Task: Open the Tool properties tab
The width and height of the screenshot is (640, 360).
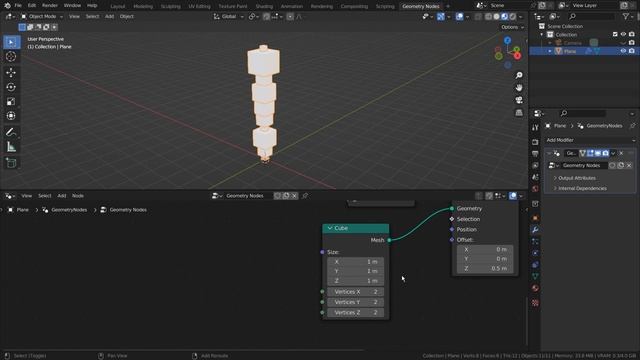Action: click(x=535, y=128)
